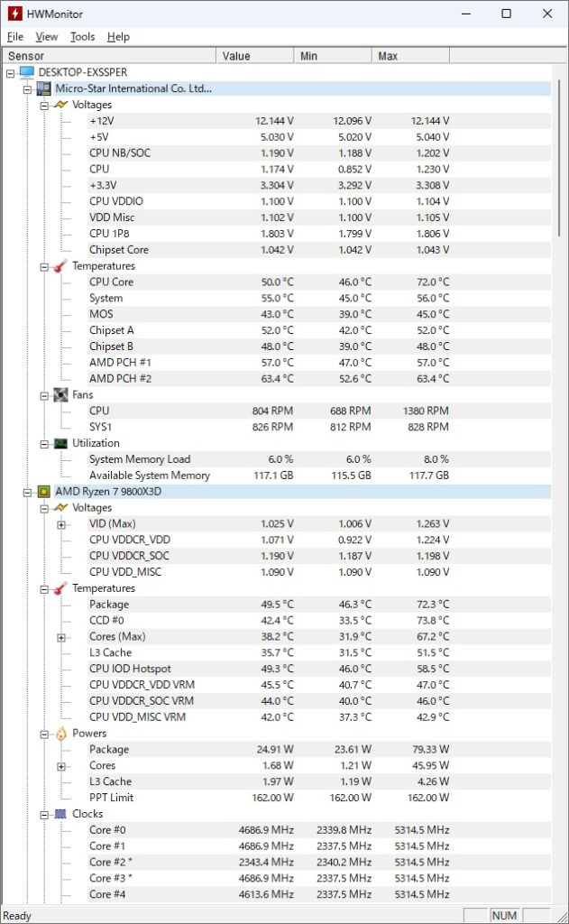Viewport: 569px width, 924px height.
Task: Collapse the motherboard Temperatures group
Action: pos(44,267)
